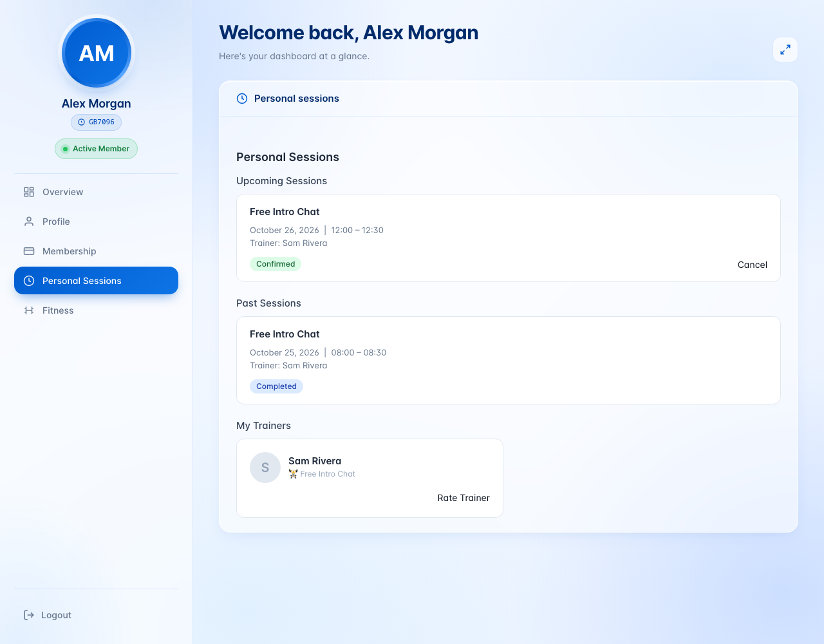Click the Past Sessions heading
Image resolution: width=824 pixels, height=644 pixels.
(268, 303)
